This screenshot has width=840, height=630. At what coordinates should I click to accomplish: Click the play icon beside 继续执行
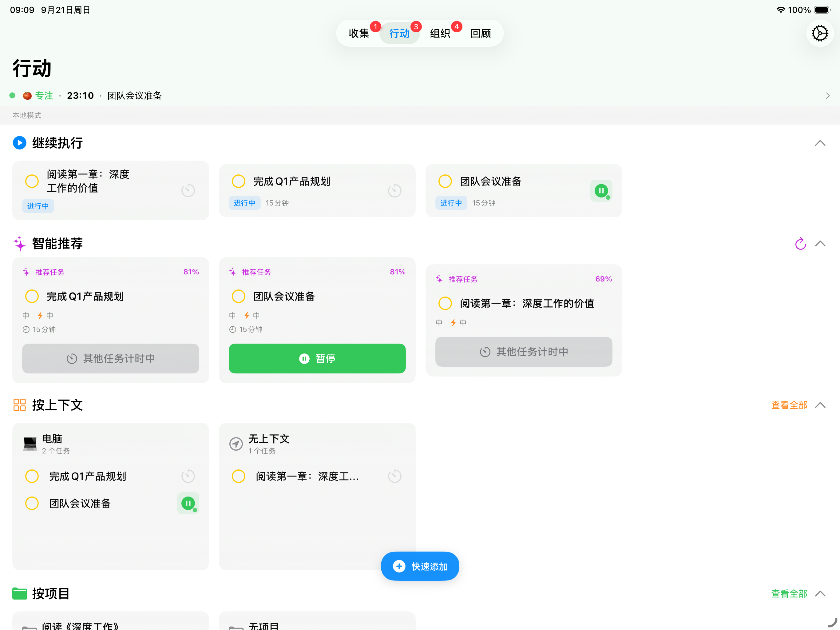point(19,143)
